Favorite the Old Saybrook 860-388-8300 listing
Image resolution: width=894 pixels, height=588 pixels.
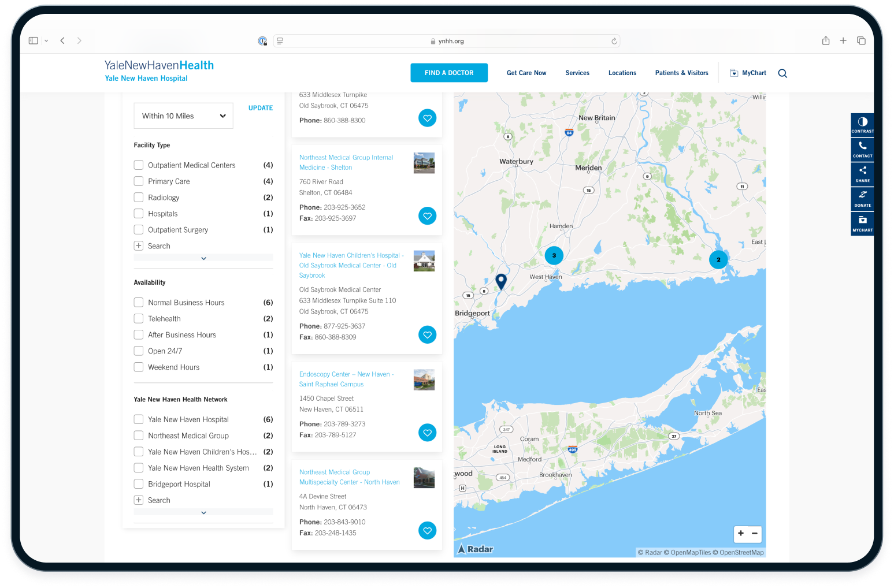click(427, 118)
